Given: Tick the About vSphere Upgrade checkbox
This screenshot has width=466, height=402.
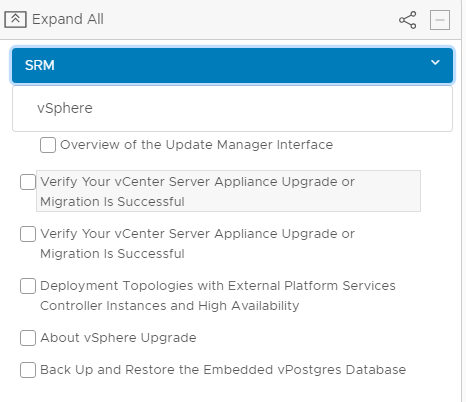Looking at the screenshot, I should pos(28,338).
